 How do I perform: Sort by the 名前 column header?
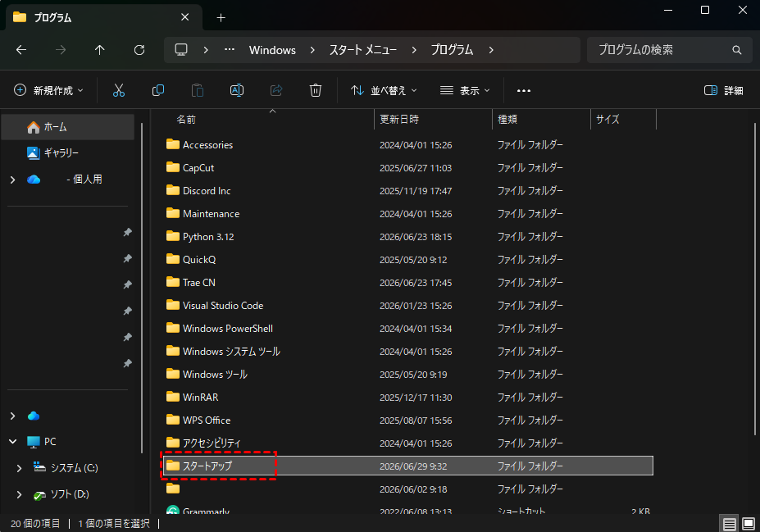click(x=186, y=120)
